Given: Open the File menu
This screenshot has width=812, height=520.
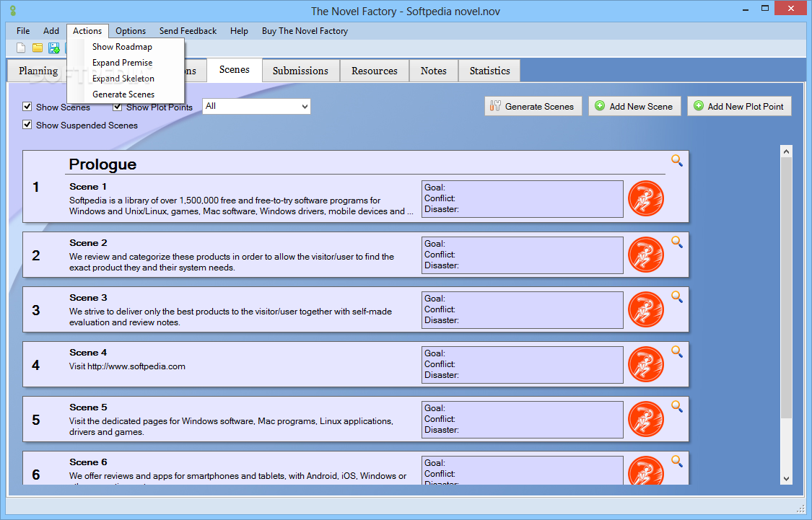Looking at the screenshot, I should 23,31.
